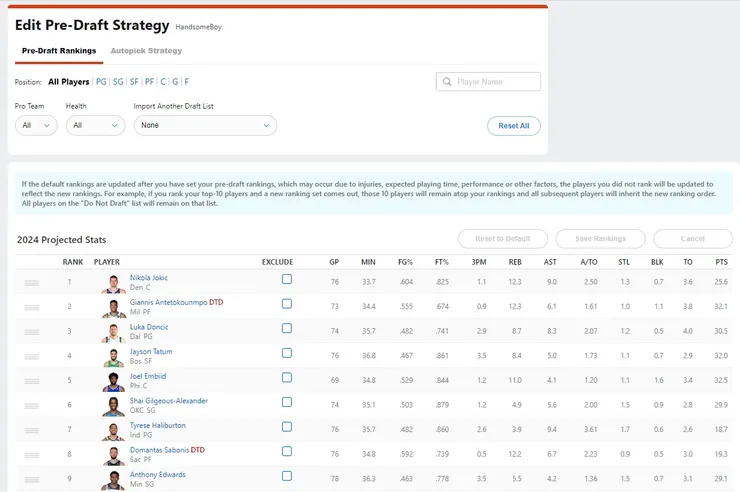Screen dimensions: 740x492
Task: Open Nikola Jokic player link
Action: tap(149, 278)
